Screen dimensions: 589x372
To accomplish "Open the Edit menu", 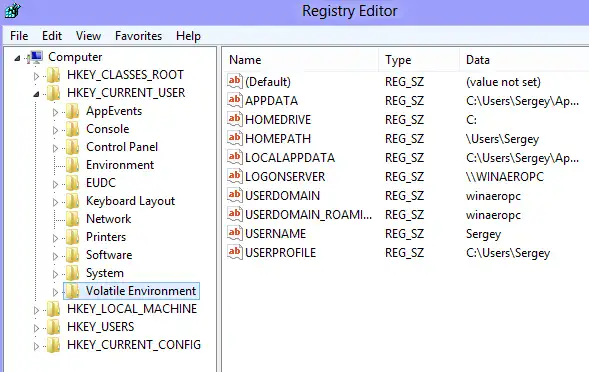I will click(52, 36).
